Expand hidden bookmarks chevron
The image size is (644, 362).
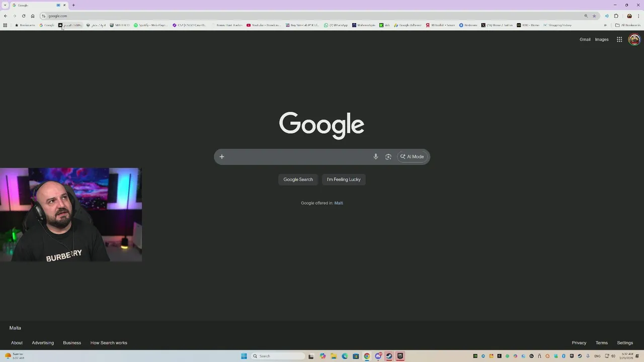pyautogui.click(x=605, y=25)
